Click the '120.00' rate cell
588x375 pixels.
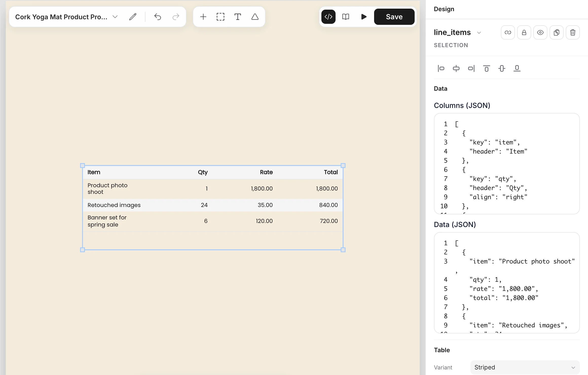click(264, 221)
